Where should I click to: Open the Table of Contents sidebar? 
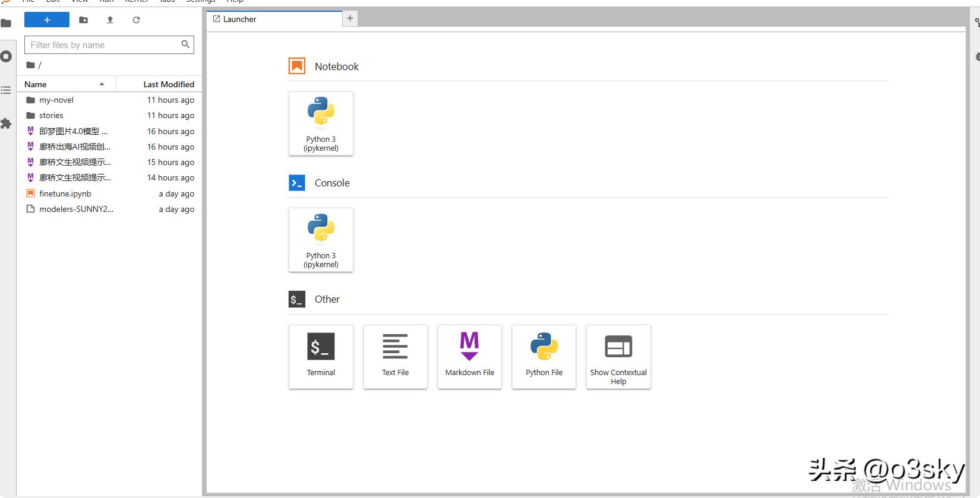pyautogui.click(x=6, y=90)
